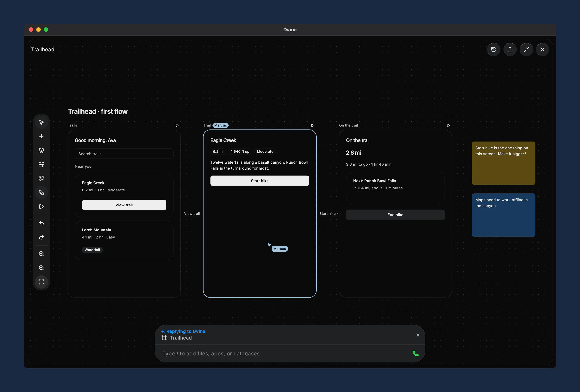Open the sliders adjustments tool
Screen dimensions: 580x392
tap(41, 164)
